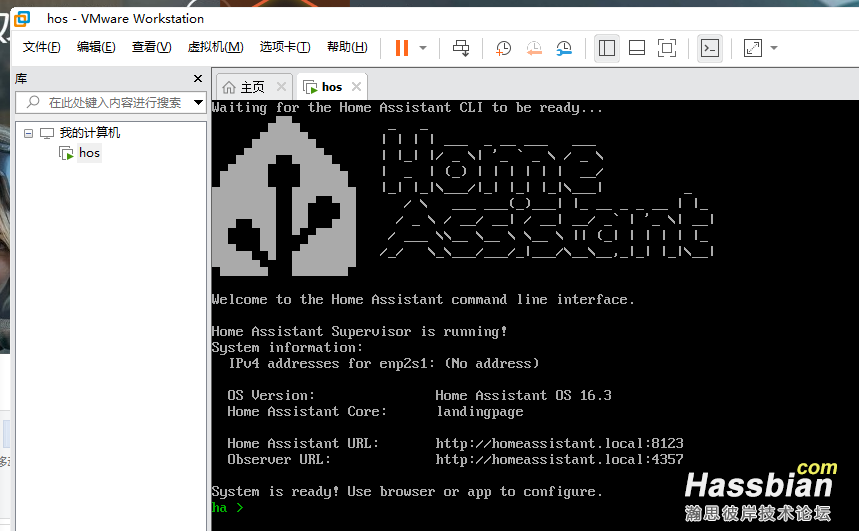
Task: Collapse the 我的计算机 tree node
Action: pos(28,133)
